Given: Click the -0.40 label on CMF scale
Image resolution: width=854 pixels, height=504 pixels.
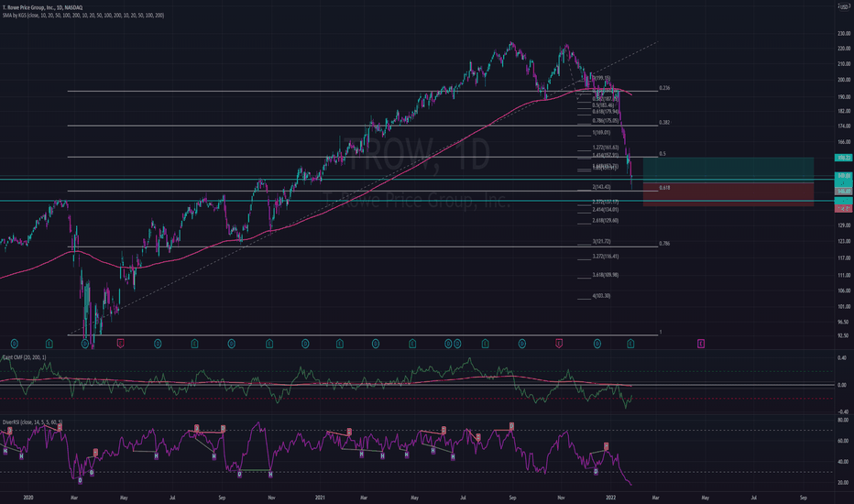Looking at the screenshot, I should (842, 412).
